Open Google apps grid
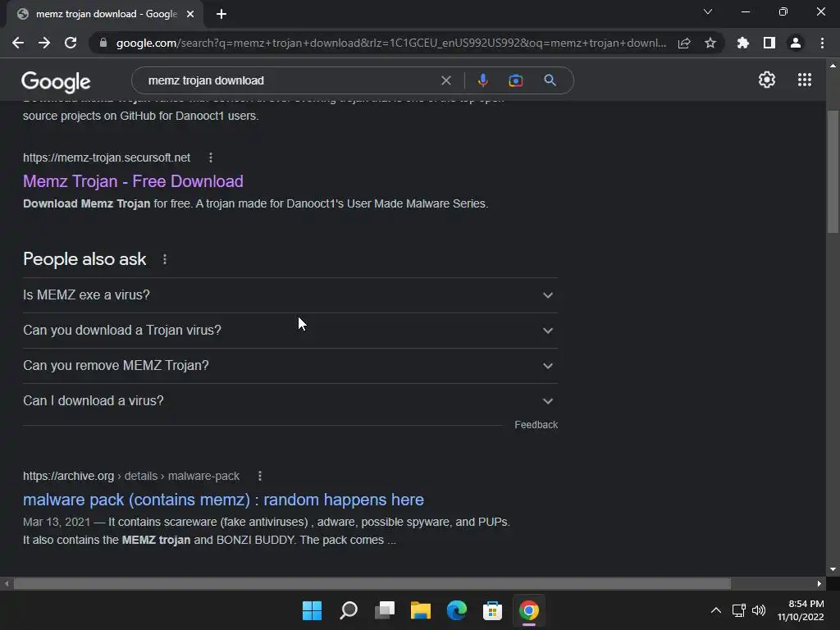840x630 pixels. click(805, 80)
